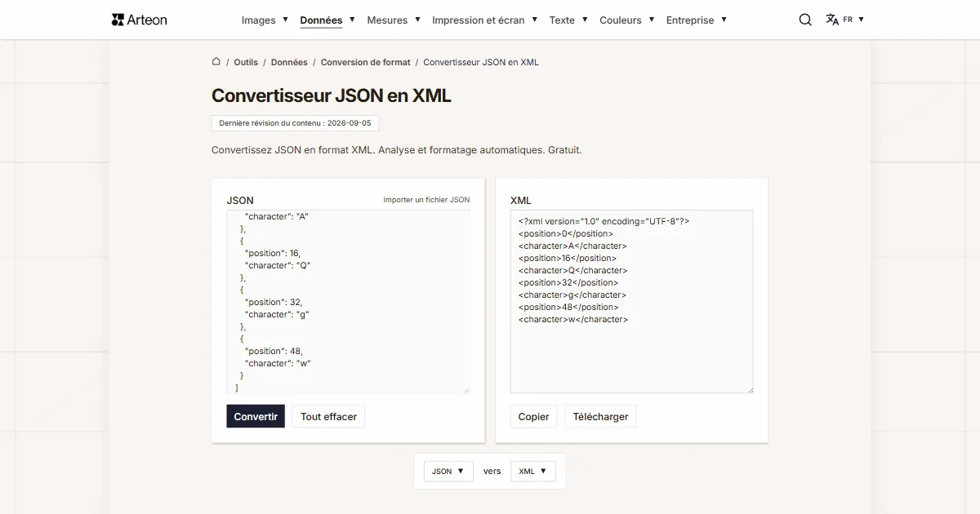Click the Télécharger button
Viewport: 980px width, 514px height.
600,416
